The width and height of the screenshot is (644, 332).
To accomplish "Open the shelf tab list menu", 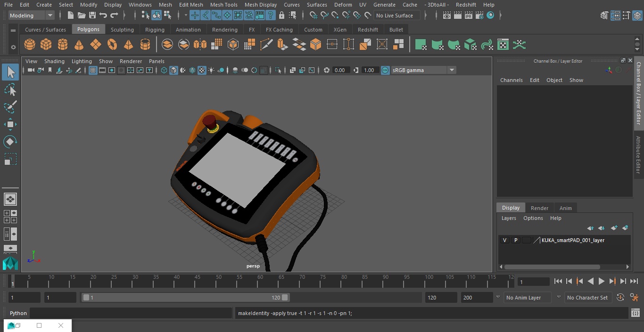I will [x=13, y=30].
